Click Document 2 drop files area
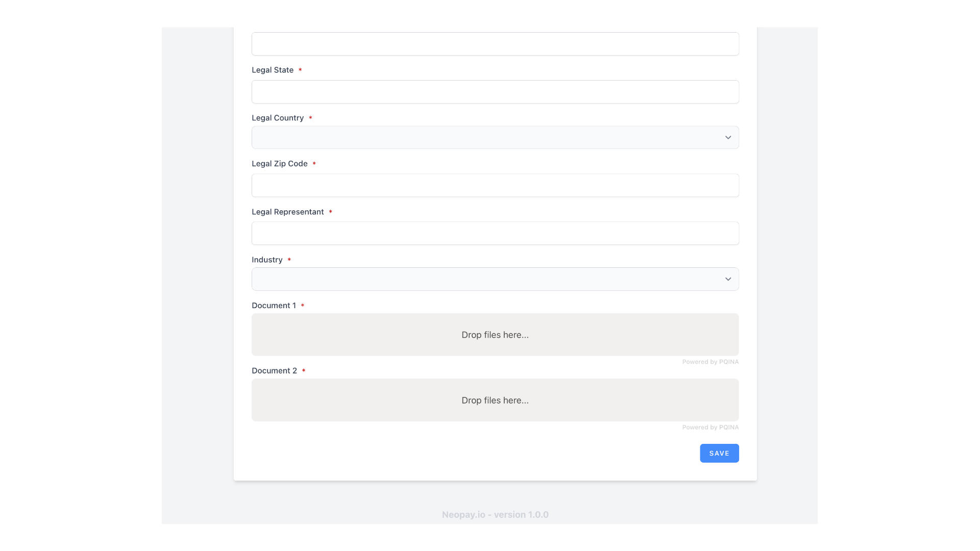Viewport: 980px width, 551px height. (x=495, y=400)
